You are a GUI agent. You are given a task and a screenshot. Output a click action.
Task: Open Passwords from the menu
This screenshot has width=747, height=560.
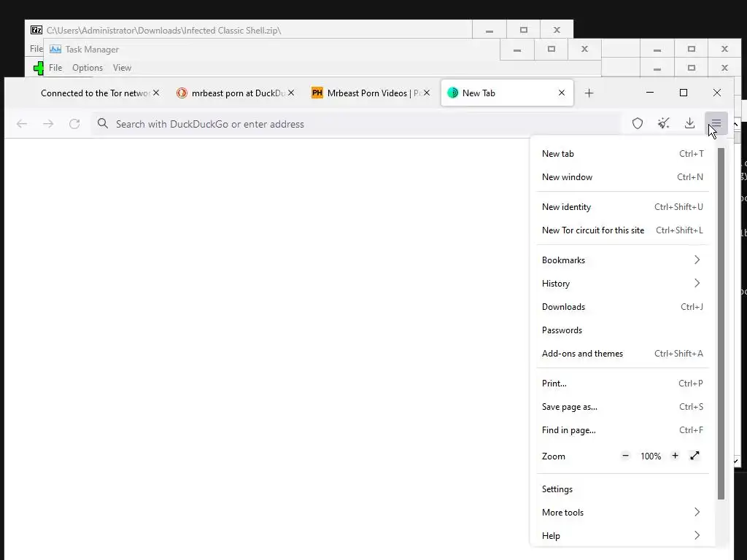coord(623,330)
